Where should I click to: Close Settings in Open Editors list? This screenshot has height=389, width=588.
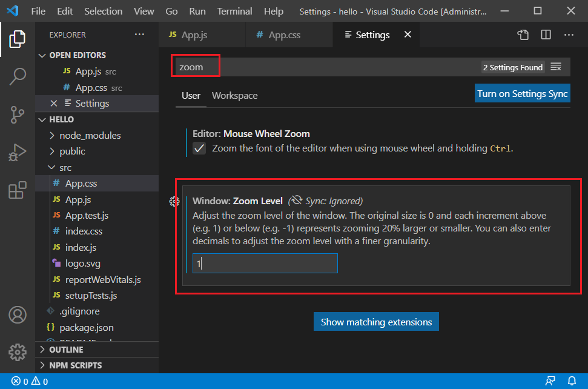click(x=54, y=103)
